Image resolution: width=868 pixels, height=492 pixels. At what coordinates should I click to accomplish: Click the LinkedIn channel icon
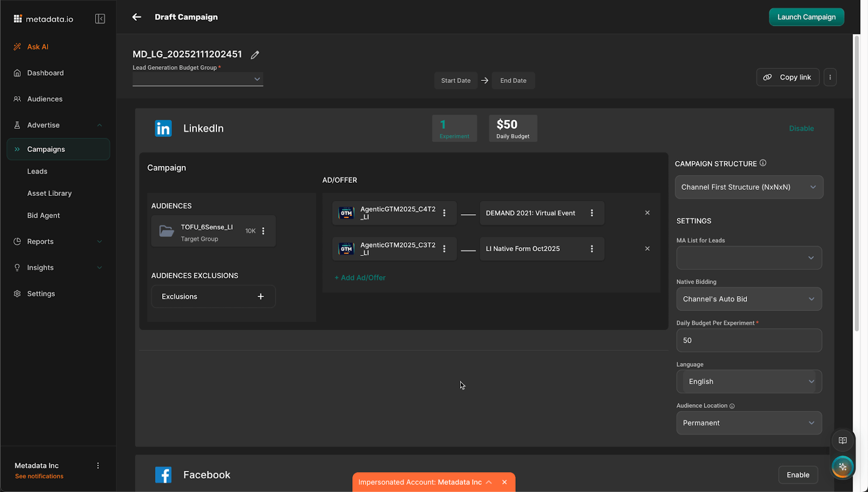point(163,128)
